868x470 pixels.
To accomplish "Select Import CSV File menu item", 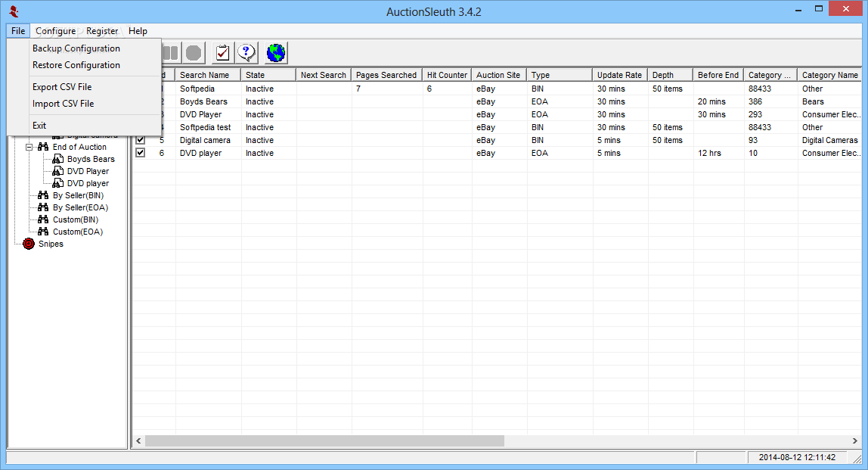I will click(x=63, y=104).
